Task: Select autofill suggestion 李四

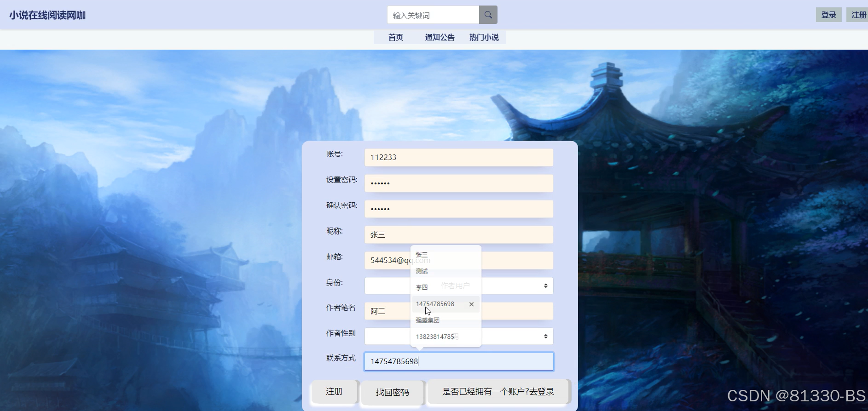Action: [x=446, y=288]
